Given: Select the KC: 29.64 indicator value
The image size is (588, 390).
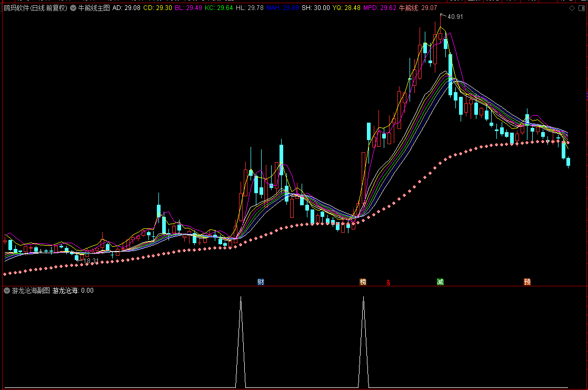Looking at the screenshot, I should tap(218, 8).
